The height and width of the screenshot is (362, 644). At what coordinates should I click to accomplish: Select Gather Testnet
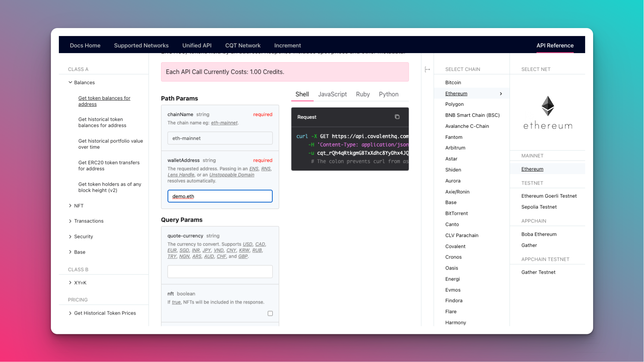pyautogui.click(x=538, y=272)
